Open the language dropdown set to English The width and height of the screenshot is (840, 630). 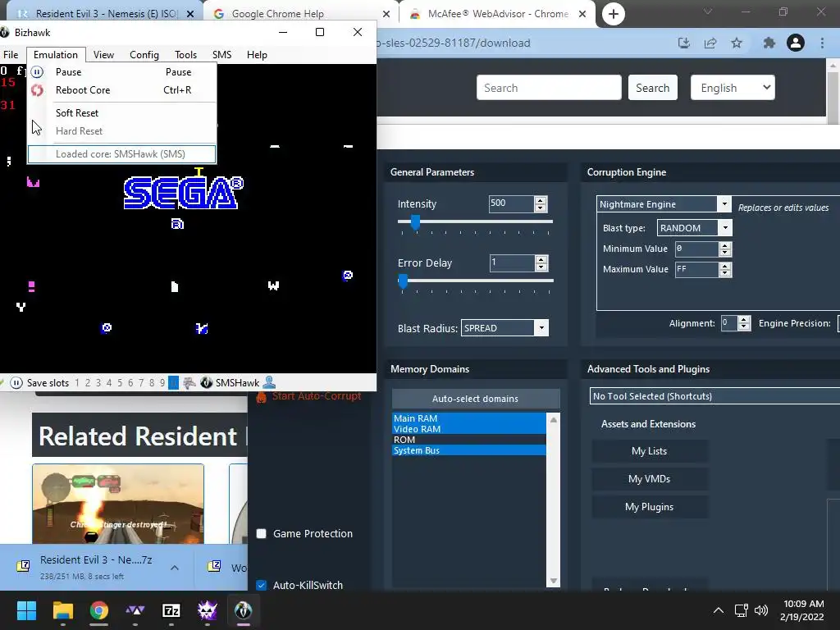[733, 87]
